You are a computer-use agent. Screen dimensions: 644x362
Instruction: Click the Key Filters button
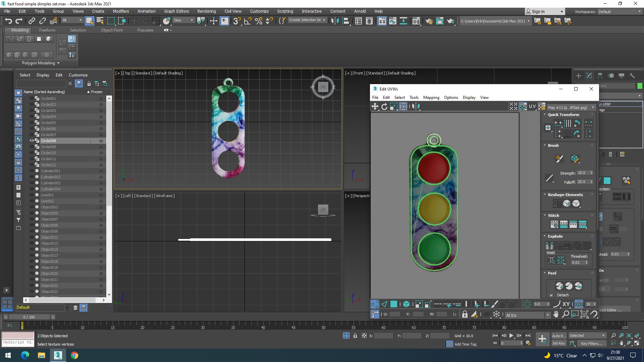pyautogui.click(x=591, y=343)
